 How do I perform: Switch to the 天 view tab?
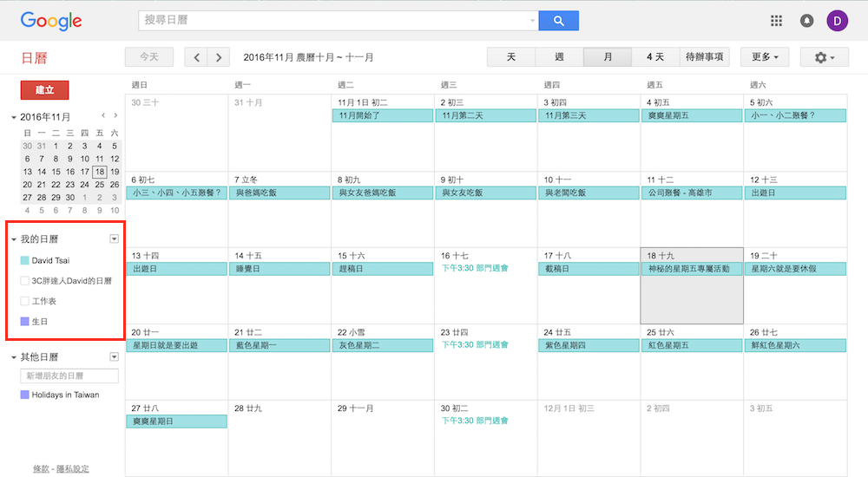pyautogui.click(x=511, y=57)
